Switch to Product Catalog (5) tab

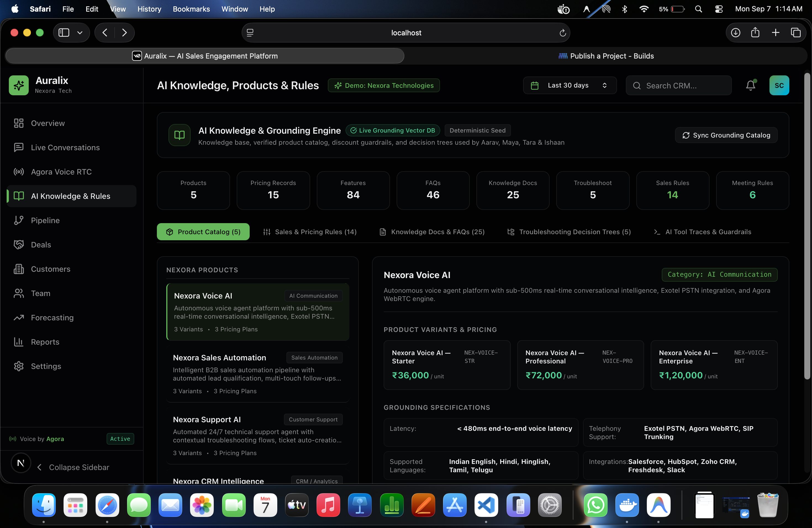coord(203,232)
